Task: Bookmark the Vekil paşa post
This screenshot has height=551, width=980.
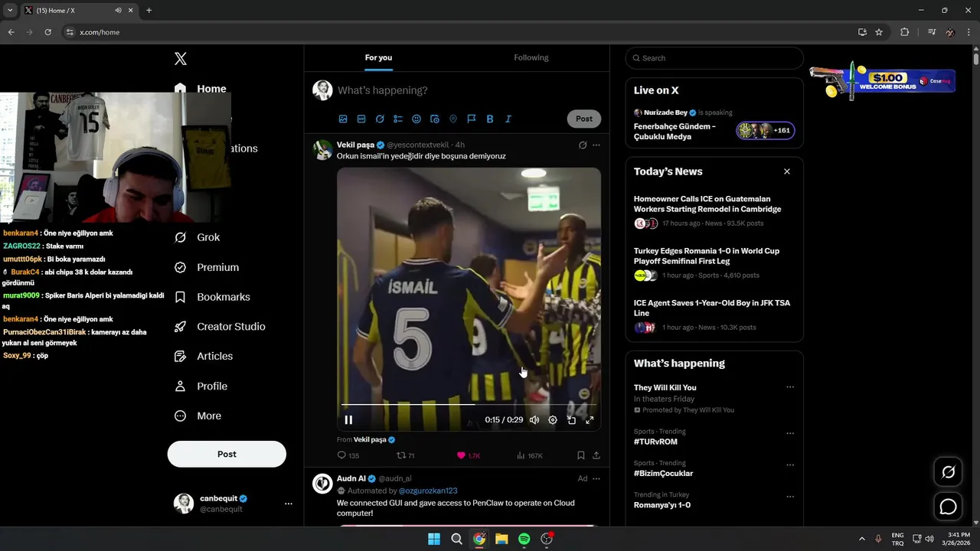Action: click(581, 455)
